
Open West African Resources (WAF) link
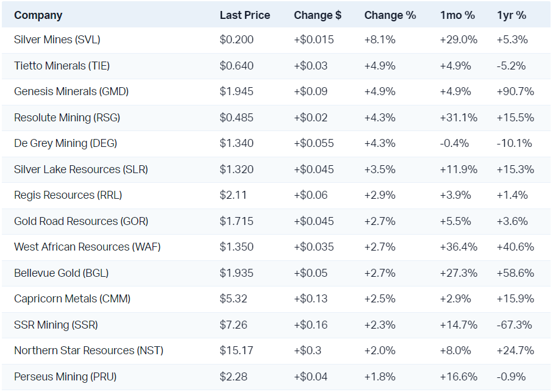[87, 247]
